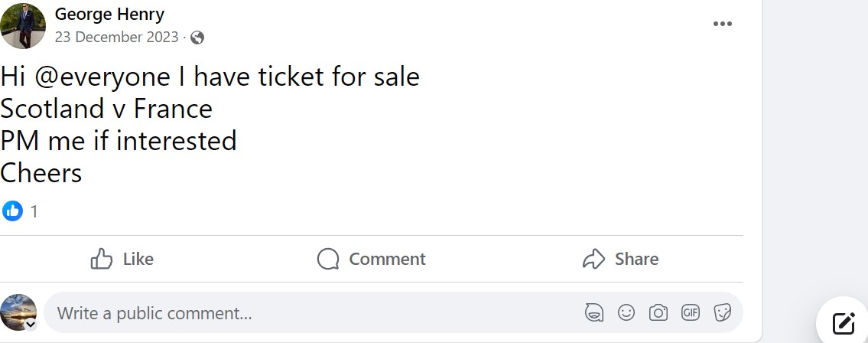View who reacted via the count 1
The height and width of the screenshot is (343, 868).
(34, 211)
